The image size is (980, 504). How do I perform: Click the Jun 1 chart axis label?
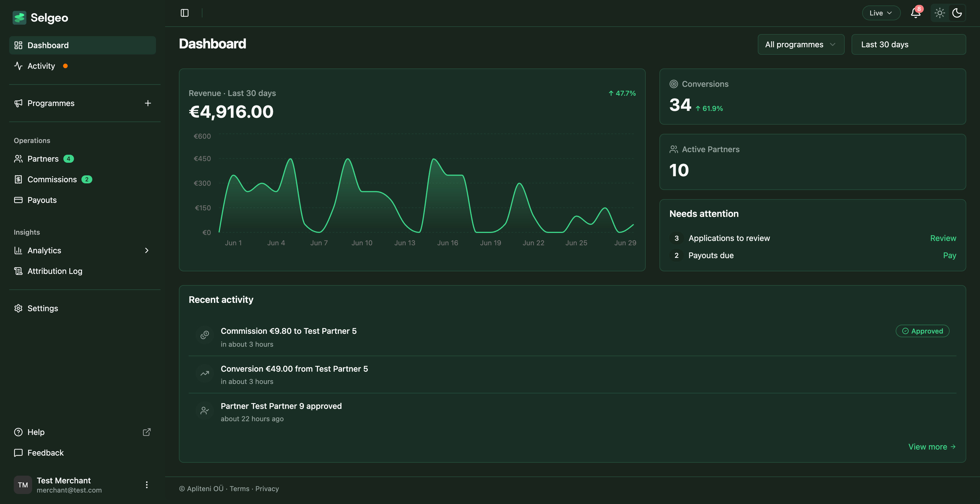(x=233, y=243)
